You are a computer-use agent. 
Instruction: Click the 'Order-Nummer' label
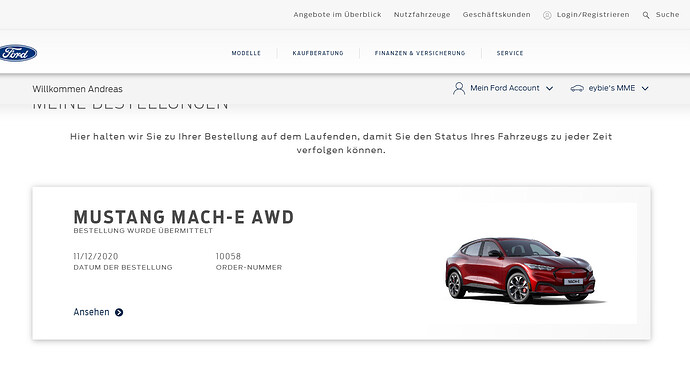[249, 267]
